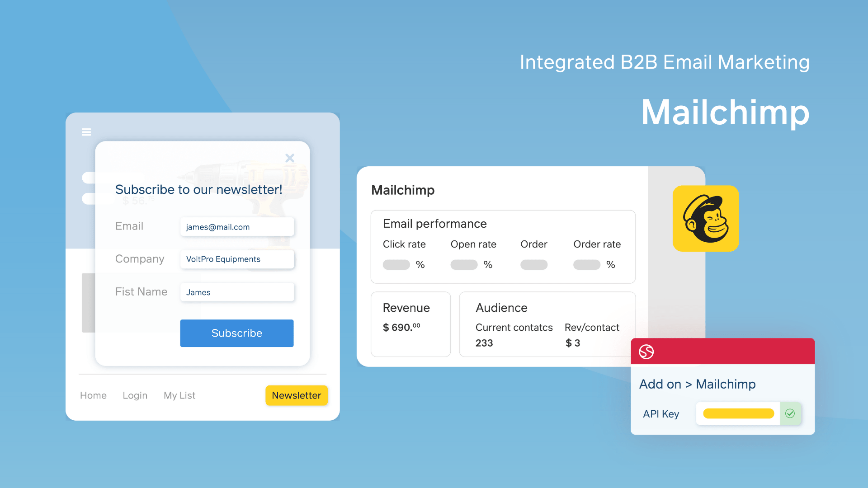The height and width of the screenshot is (488, 868).
Task: Click the Email input field
Action: [x=237, y=227]
